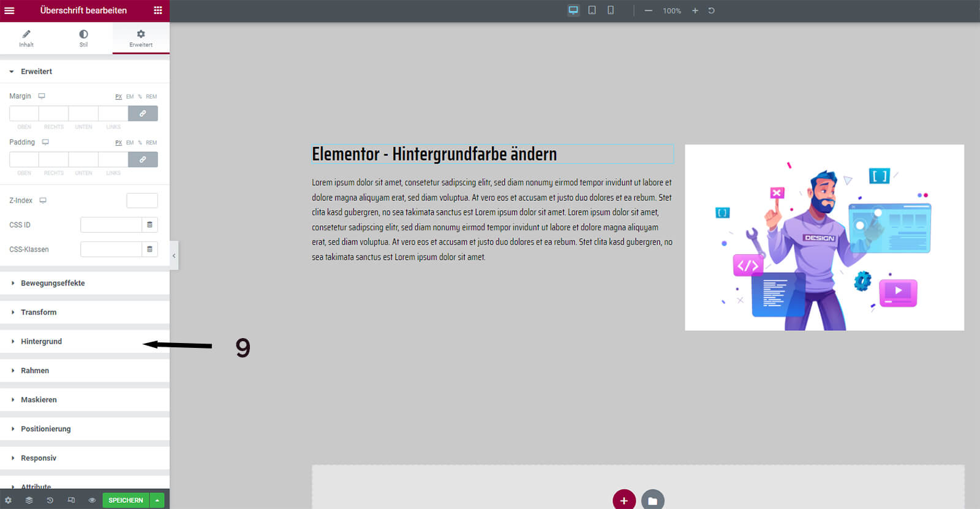Click the Speichern button

click(126, 500)
